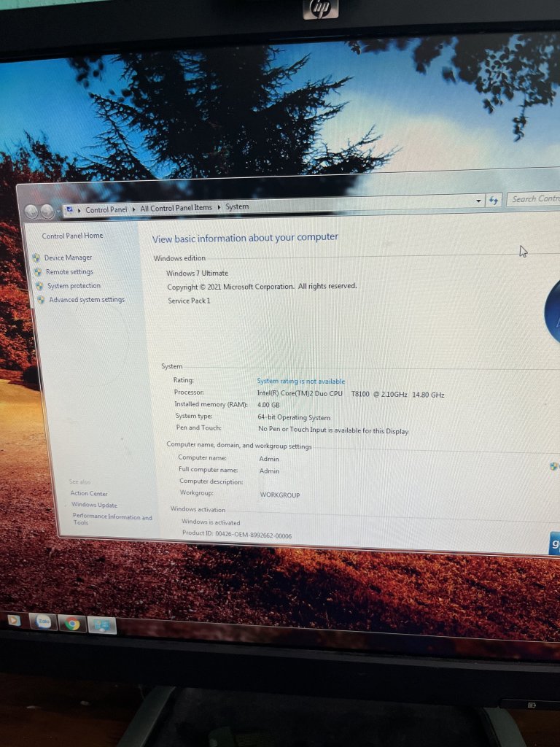Click the WORKGROUP value
This screenshot has height=747, width=560.
(x=280, y=495)
